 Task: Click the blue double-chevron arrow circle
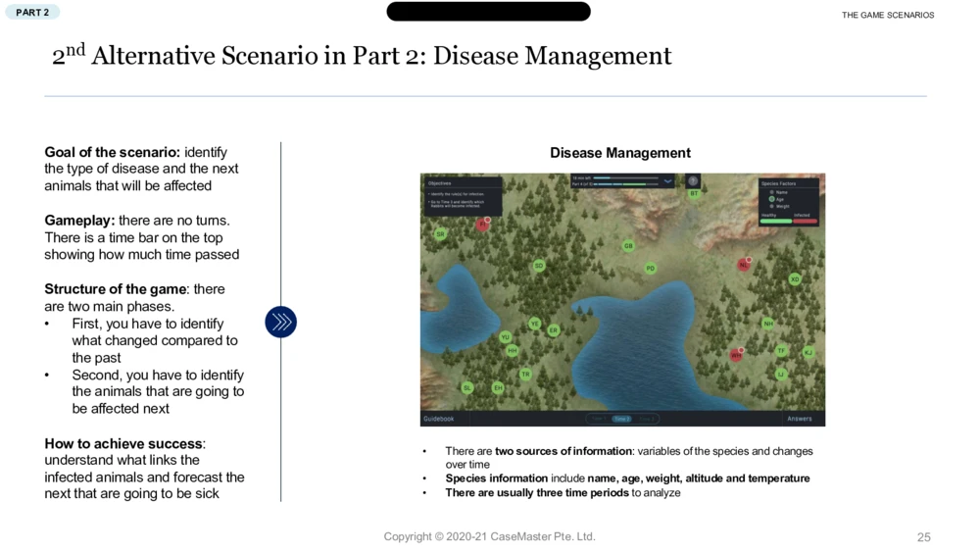click(280, 322)
